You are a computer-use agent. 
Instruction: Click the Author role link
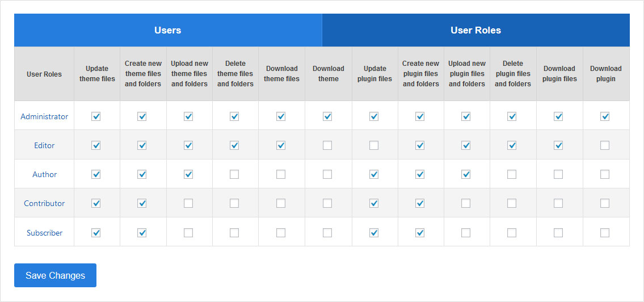tap(44, 174)
